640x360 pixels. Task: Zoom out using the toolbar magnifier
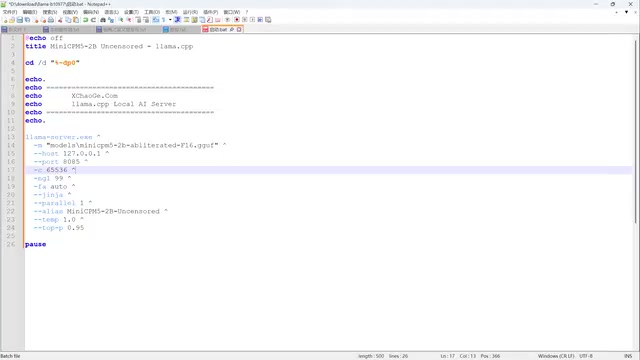point(129,20)
